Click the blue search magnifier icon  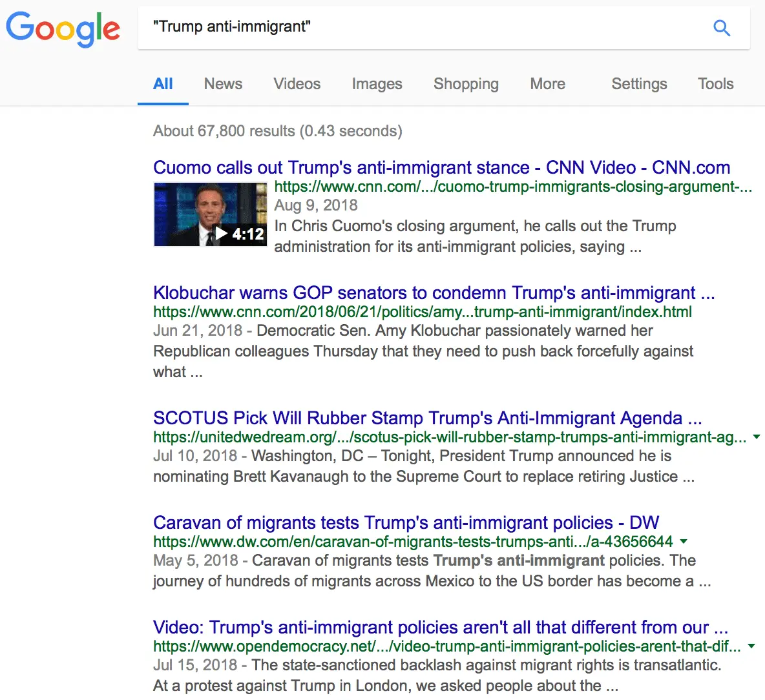[x=721, y=28]
